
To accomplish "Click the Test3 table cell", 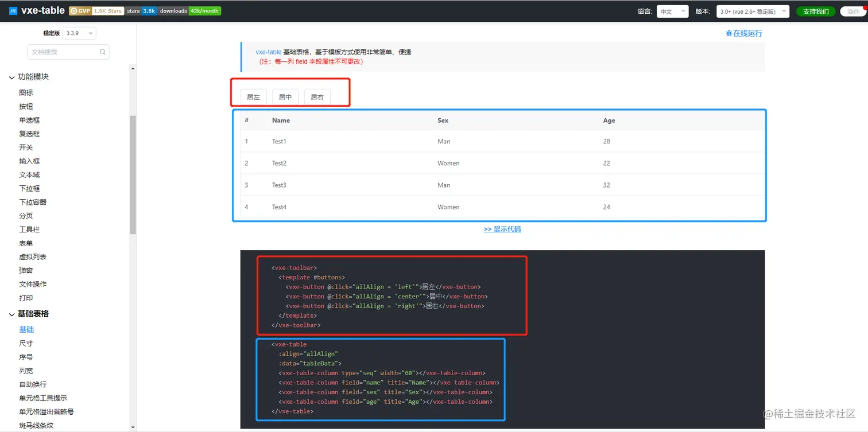I will click(279, 185).
